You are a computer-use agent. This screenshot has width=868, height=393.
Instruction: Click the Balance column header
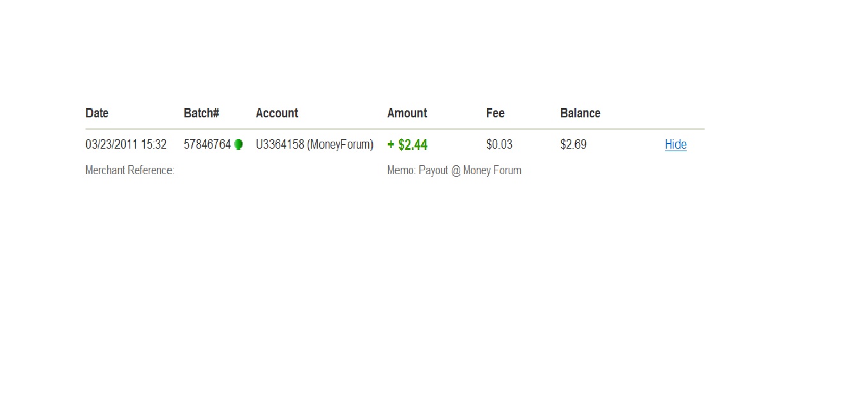[580, 113]
